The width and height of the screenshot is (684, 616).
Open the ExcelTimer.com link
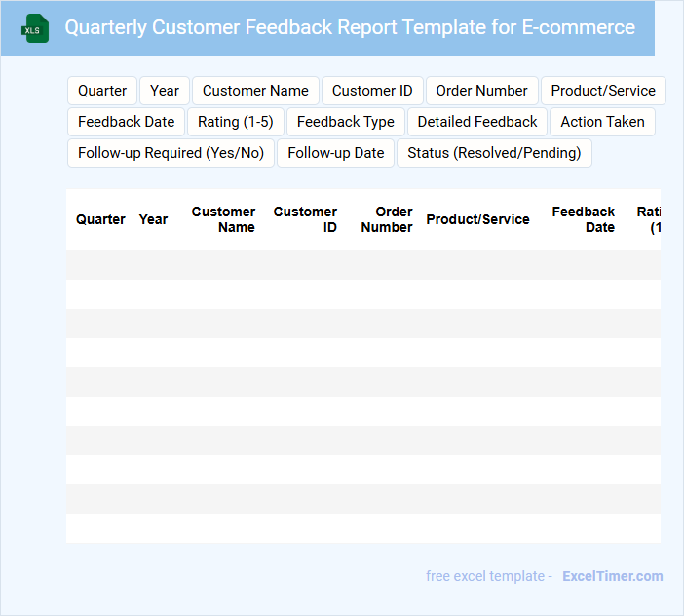(613, 576)
